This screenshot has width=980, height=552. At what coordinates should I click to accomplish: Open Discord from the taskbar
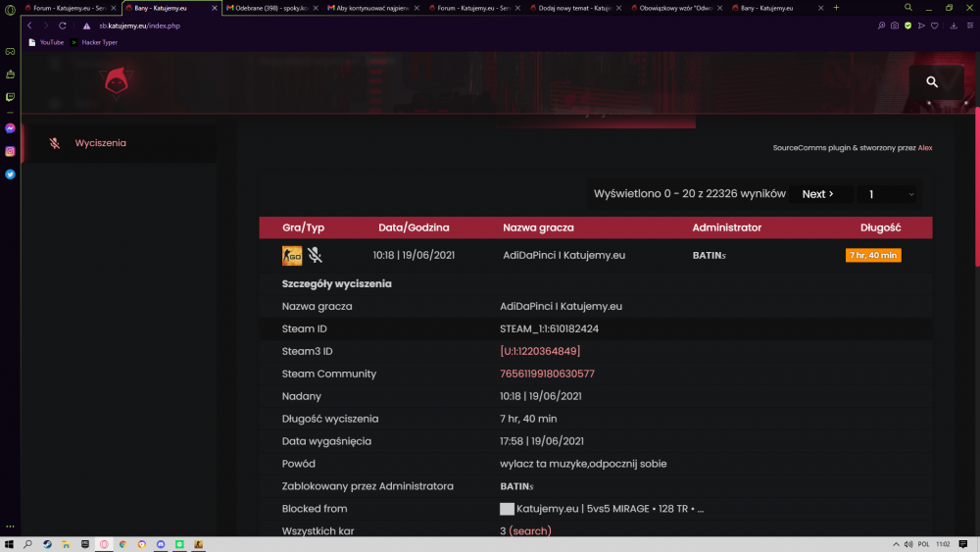point(161,544)
